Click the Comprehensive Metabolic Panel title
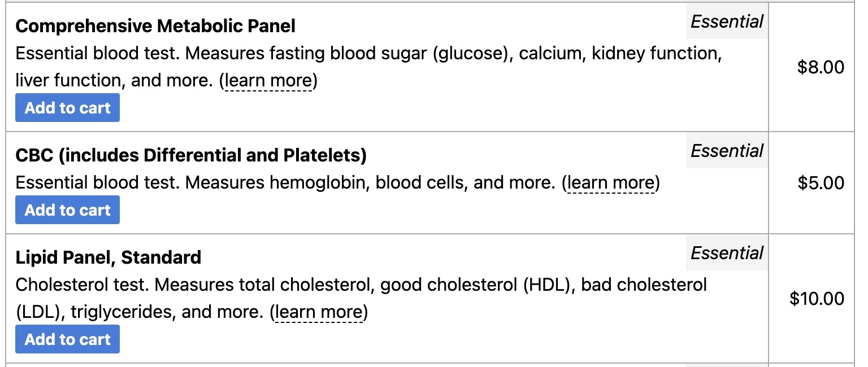The image size is (868, 367). tap(155, 26)
